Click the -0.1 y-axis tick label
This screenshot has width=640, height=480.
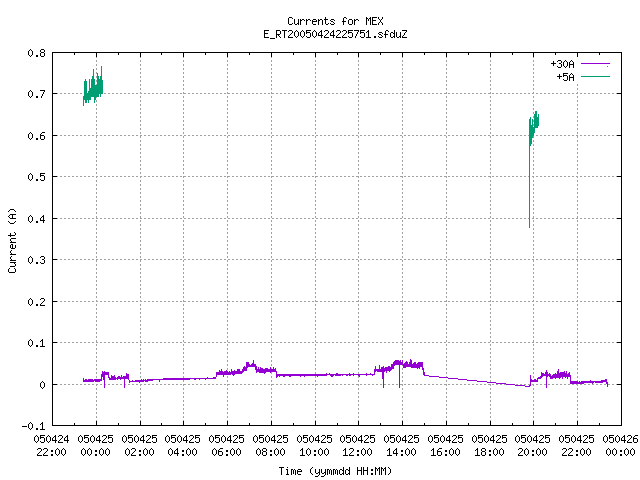pos(33,426)
